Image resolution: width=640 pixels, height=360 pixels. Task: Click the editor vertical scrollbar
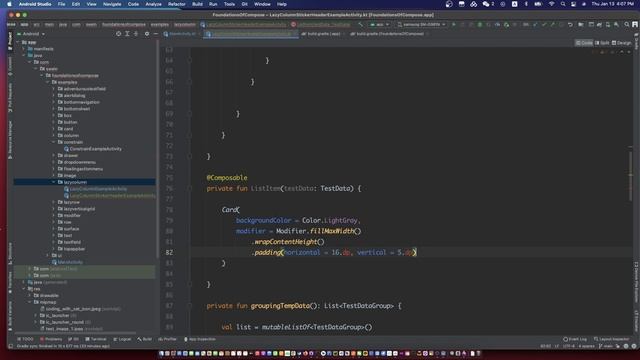(x=630, y=176)
